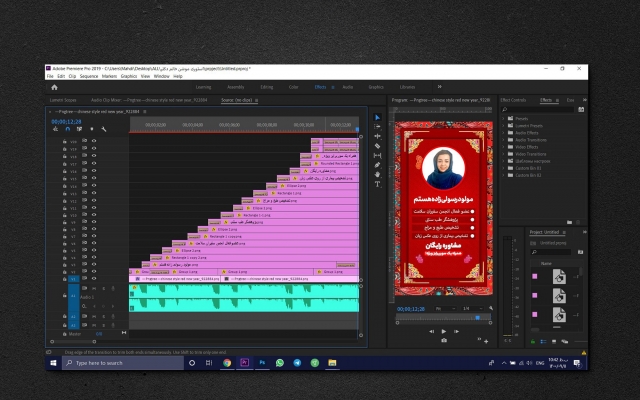
Task: Click the timeline timecode 00;00;12;28
Action: click(x=66, y=122)
